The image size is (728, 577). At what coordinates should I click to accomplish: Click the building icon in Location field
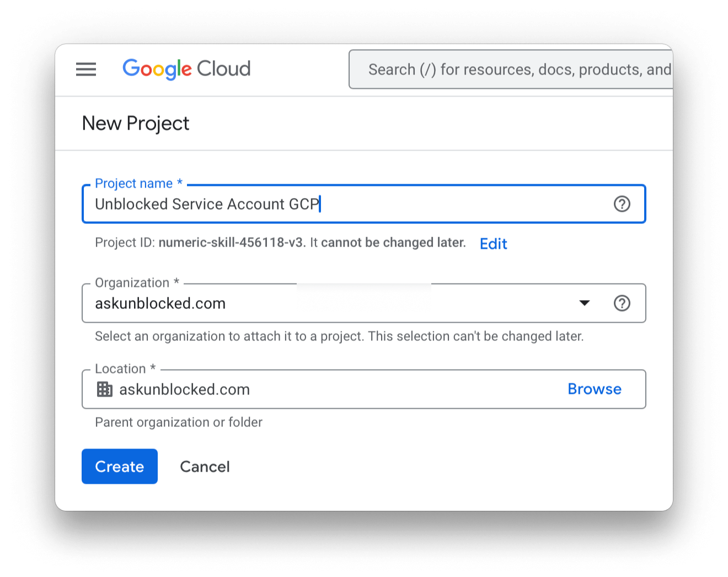104,389
